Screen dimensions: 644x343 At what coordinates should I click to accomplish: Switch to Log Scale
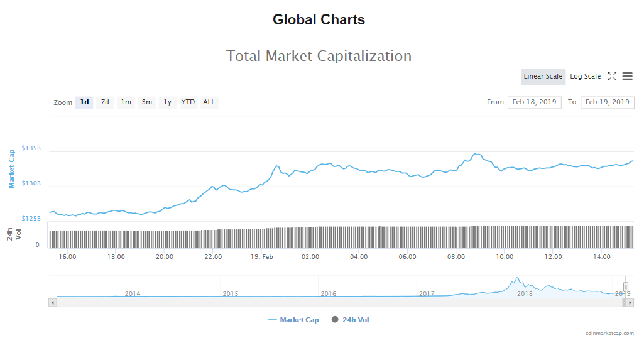click(585, 77)
